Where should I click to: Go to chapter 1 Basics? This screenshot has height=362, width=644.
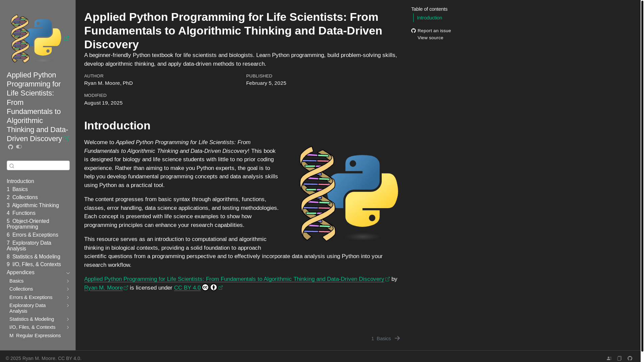tap(17, 189)
